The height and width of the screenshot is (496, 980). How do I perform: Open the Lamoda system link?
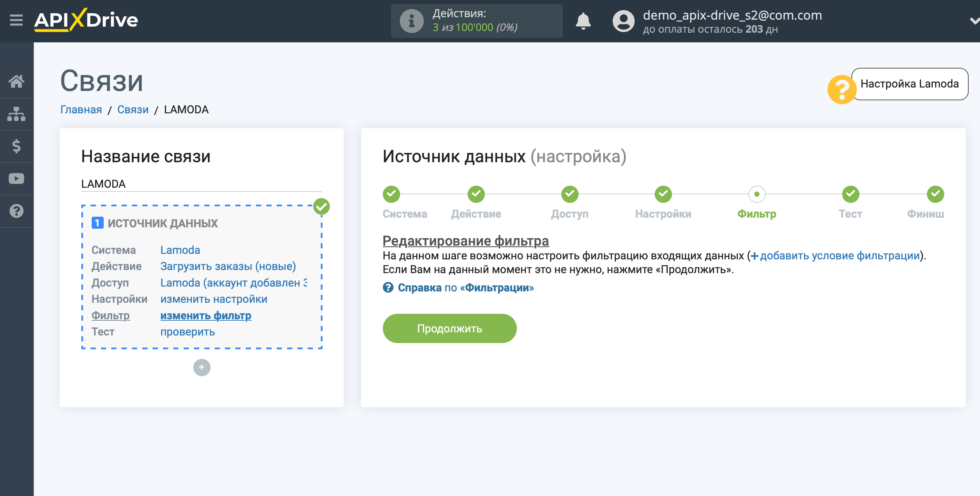tap(180, 250)
